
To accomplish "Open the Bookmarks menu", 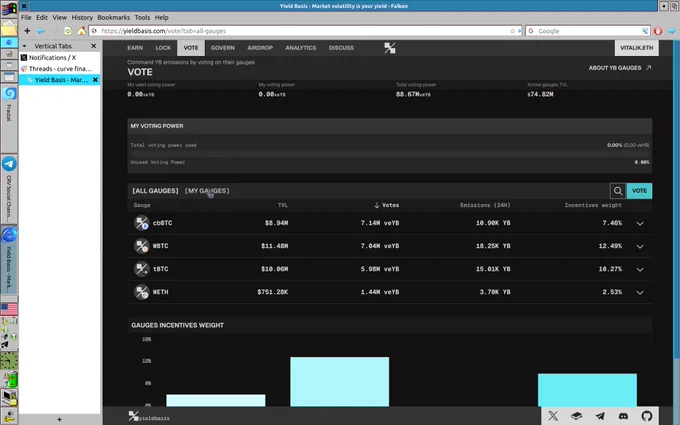I will click(113, 17).
